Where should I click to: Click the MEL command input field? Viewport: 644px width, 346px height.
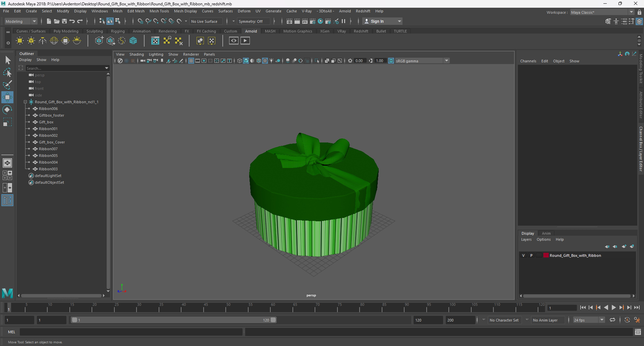pos(131,332)
